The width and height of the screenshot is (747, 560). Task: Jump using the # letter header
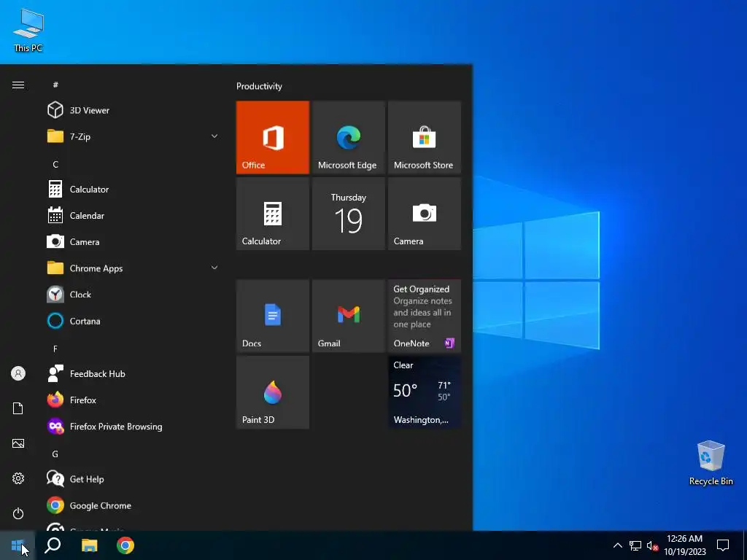pos(55,85)
